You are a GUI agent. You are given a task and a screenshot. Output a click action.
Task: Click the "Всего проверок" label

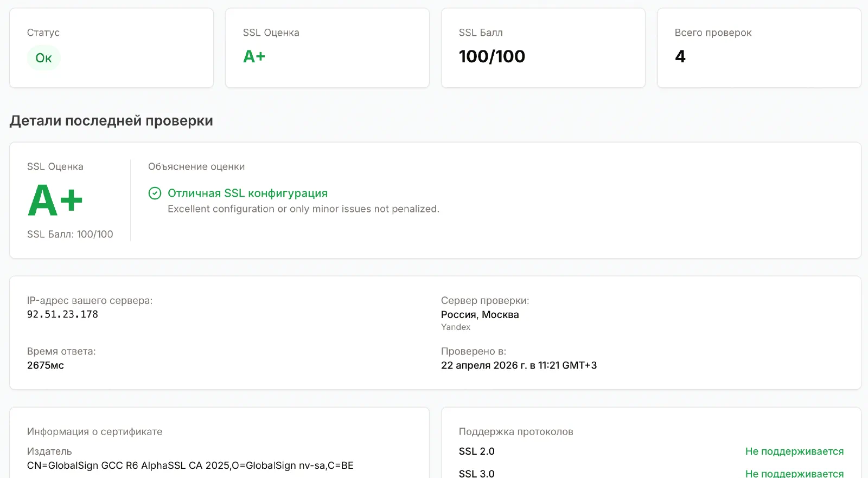coord(713,33)
